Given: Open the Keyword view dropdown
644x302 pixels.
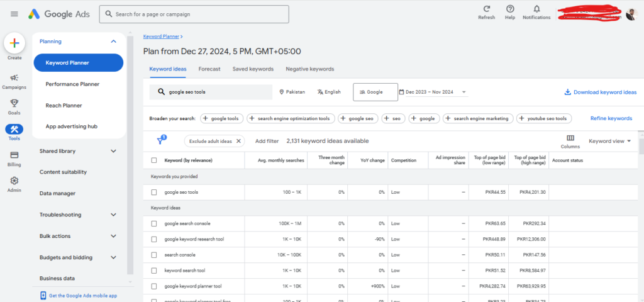Looking at the screenshot, I should point(610,141).
